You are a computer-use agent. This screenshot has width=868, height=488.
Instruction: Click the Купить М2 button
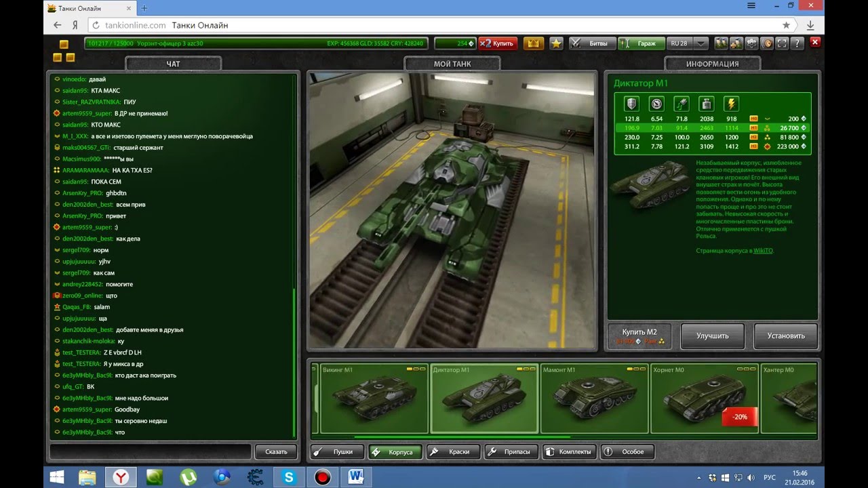point(639,336)
